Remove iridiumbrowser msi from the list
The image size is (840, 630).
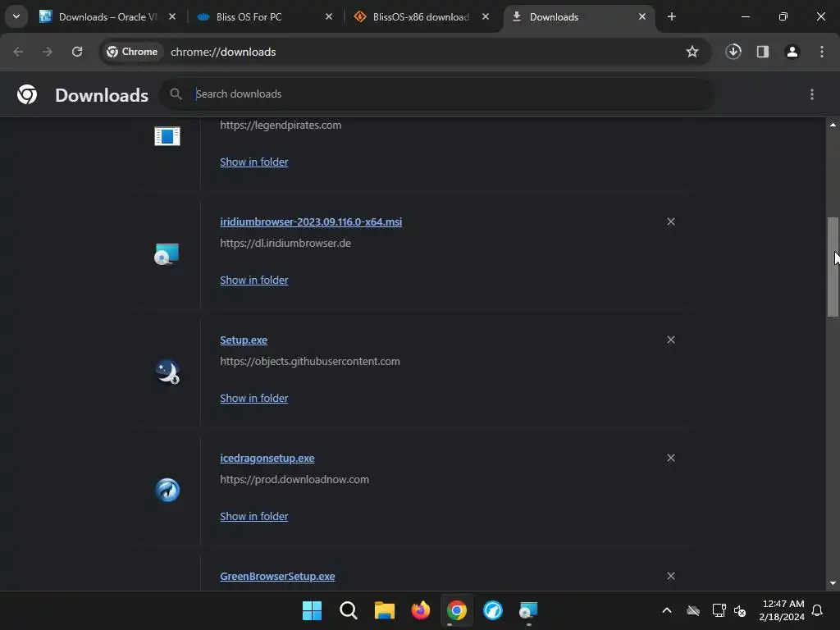(x=671, y=221)
